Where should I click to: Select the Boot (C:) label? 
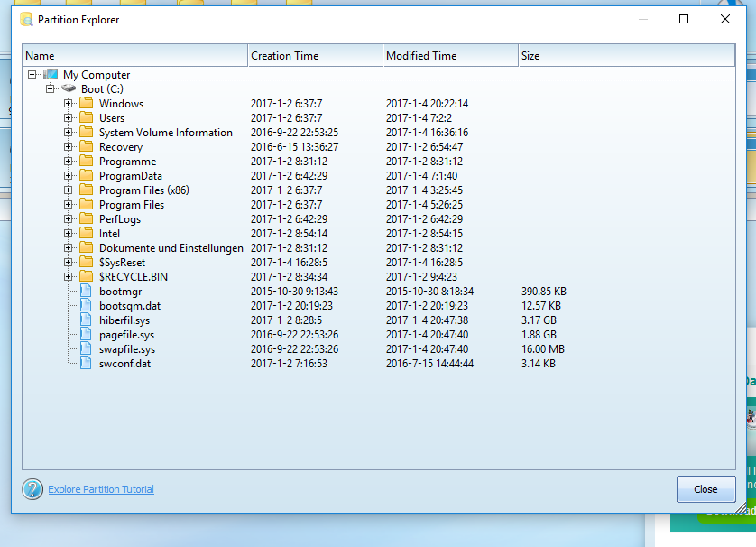pyautogui.click(x=102, y=89)
